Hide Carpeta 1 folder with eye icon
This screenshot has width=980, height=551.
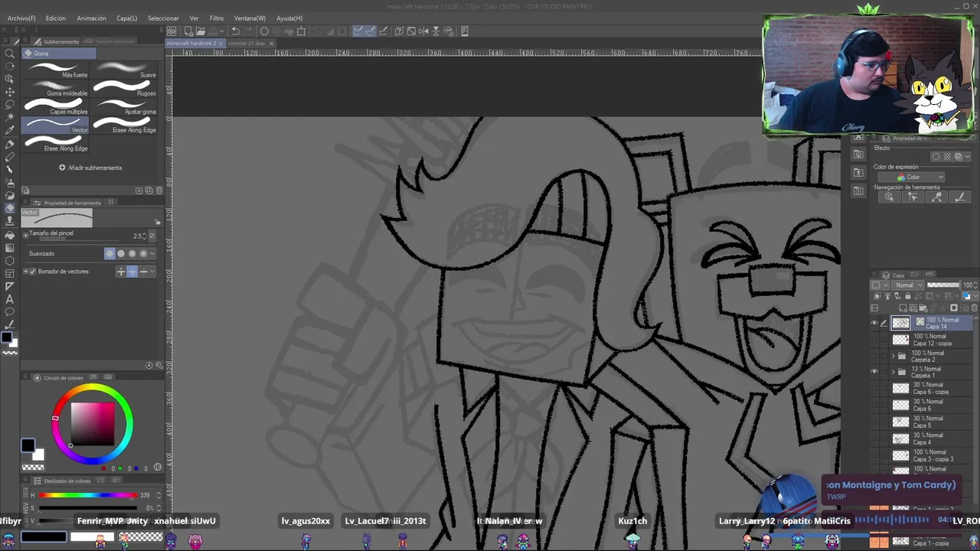(x=874, y=371)
